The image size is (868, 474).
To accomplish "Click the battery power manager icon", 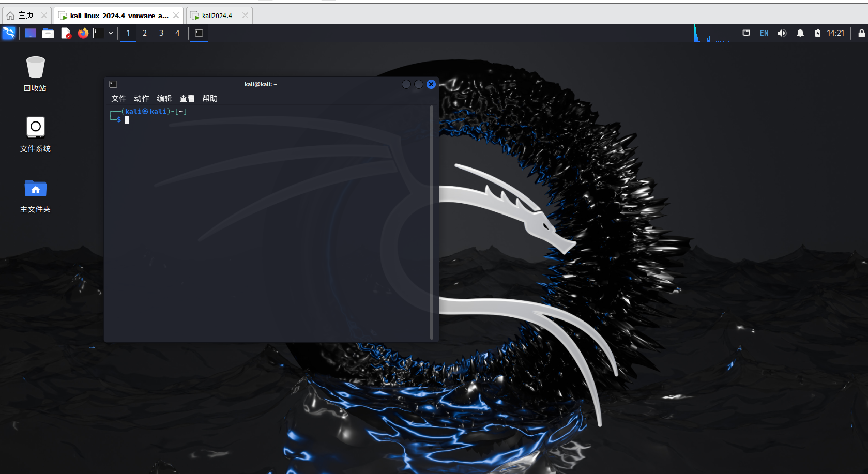I will point(818,33).
